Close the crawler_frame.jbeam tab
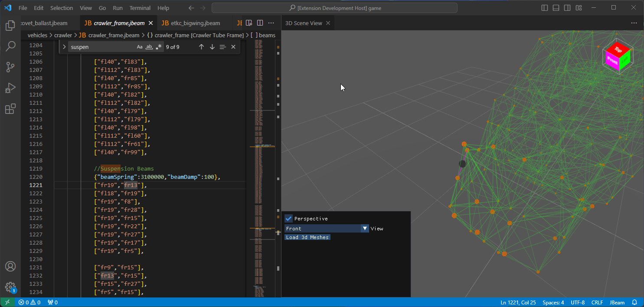644x307 pixels. point(151,23)
